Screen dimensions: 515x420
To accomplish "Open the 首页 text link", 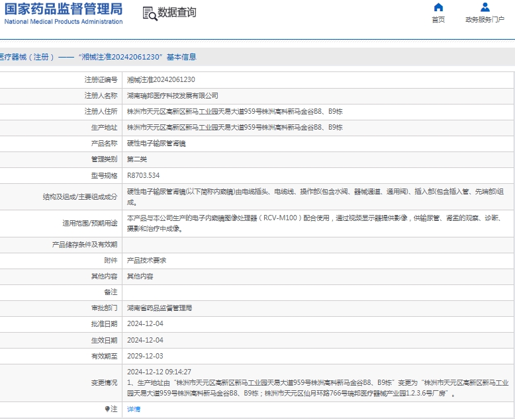I will [x=438, y=20].
